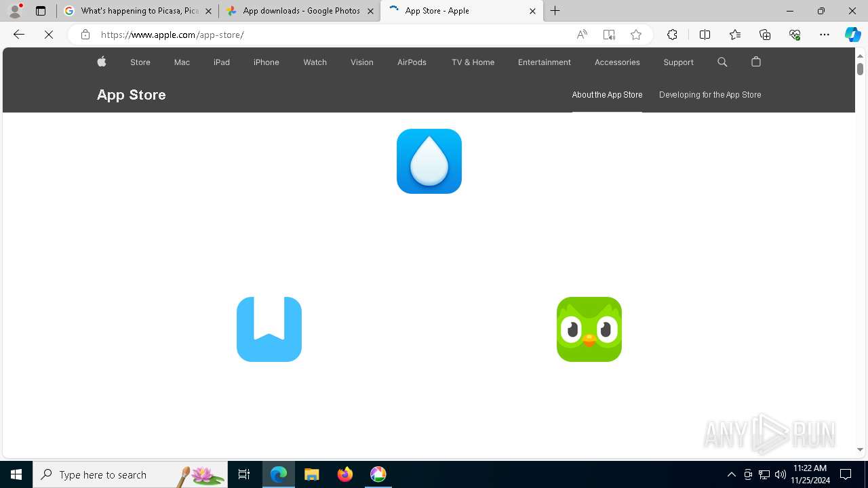Click the scrollbar down arrow
Image resolution: width=868 pixels, height=488 pixels.
point(860,449)
